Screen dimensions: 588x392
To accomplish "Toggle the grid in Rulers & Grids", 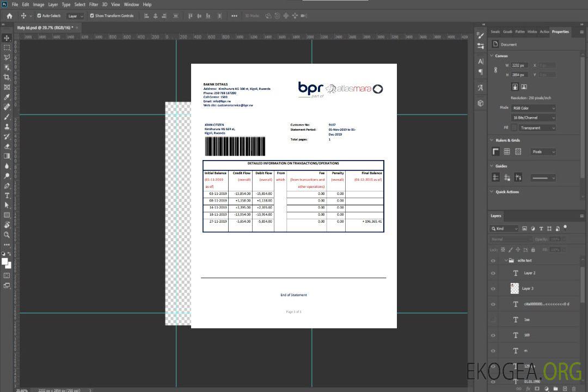I will (x=507, y=151).
